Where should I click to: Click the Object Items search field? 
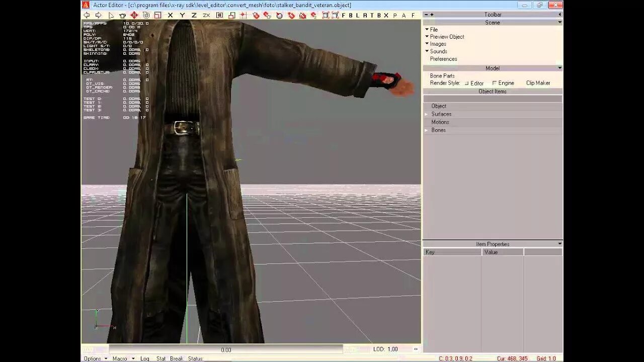click(x=493, y=99)
